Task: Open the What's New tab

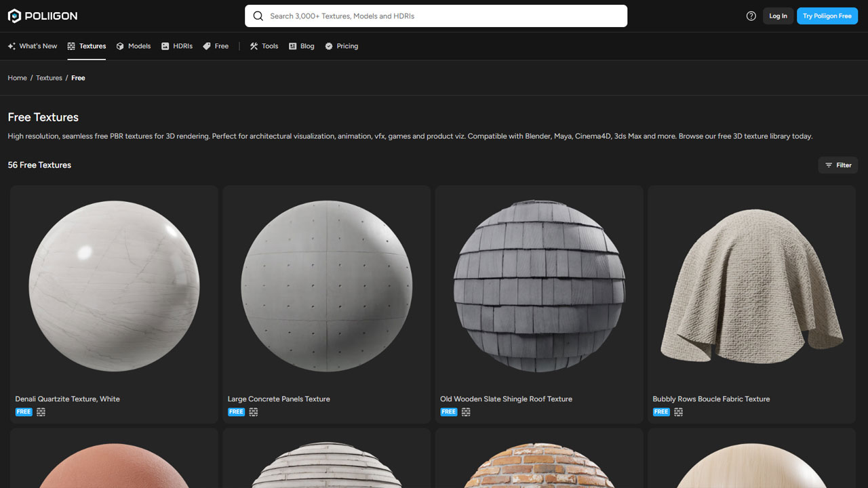Action: click(33, 46)
